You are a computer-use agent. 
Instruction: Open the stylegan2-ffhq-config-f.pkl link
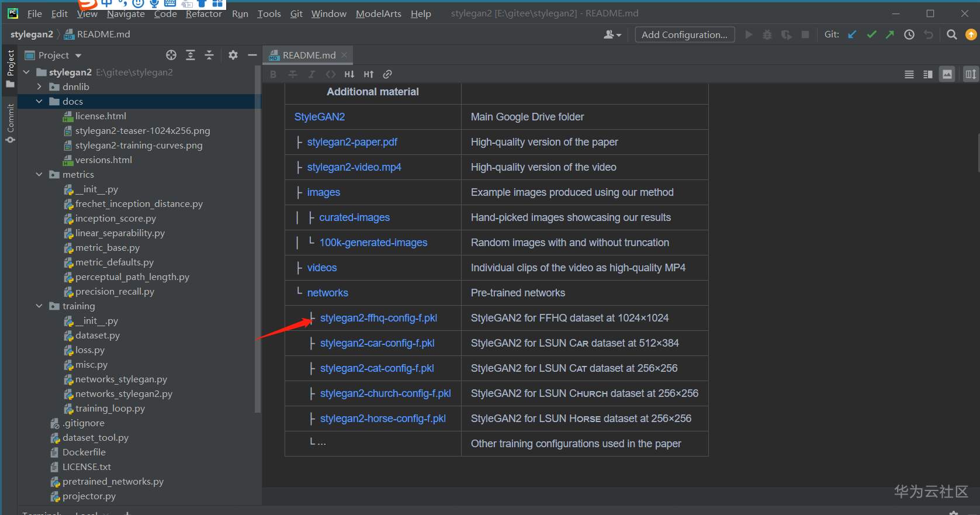tap(378, 318)
